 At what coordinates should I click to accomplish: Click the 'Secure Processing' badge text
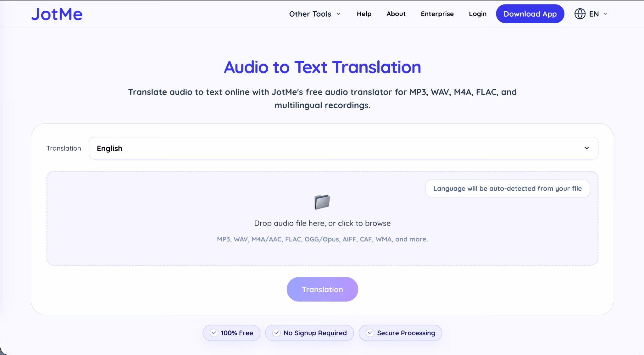pos(406,333)
